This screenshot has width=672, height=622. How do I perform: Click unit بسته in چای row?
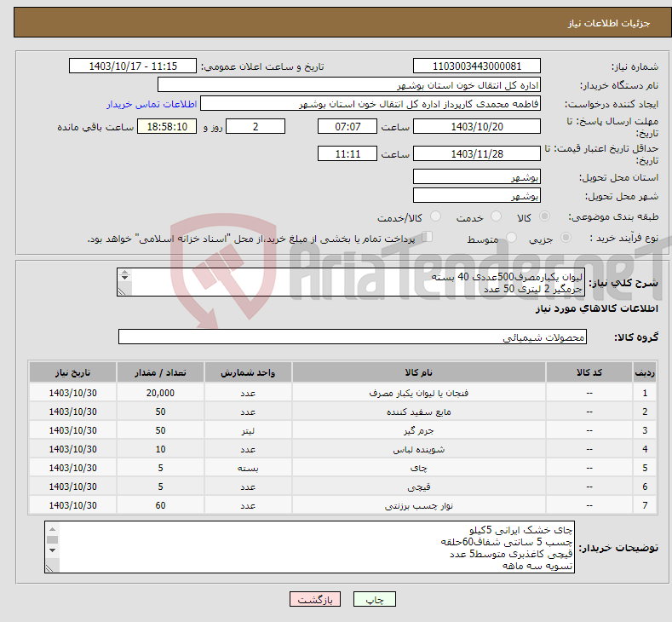click(248, 468)
